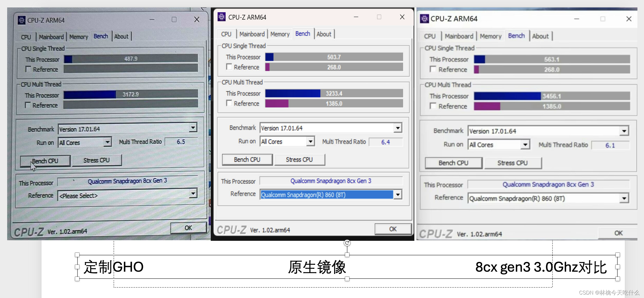Screen dimensions: 644x298
Task: Check Multi Thread Reference box in left window
Action: point(28,105)
